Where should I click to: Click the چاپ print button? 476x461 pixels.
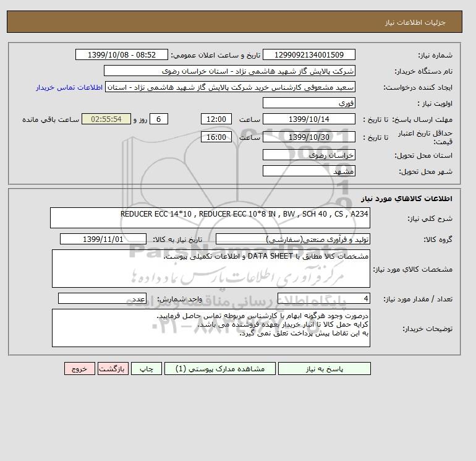[147, 369]
